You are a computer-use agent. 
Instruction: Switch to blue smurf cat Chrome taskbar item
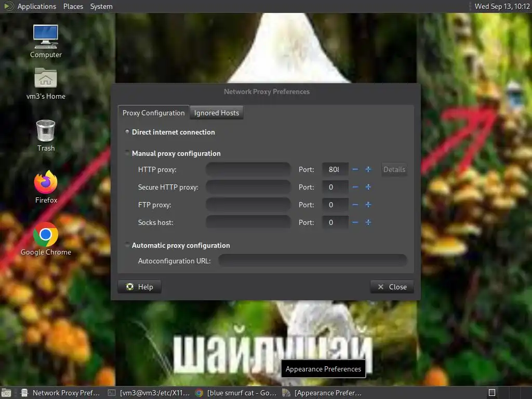236,393
